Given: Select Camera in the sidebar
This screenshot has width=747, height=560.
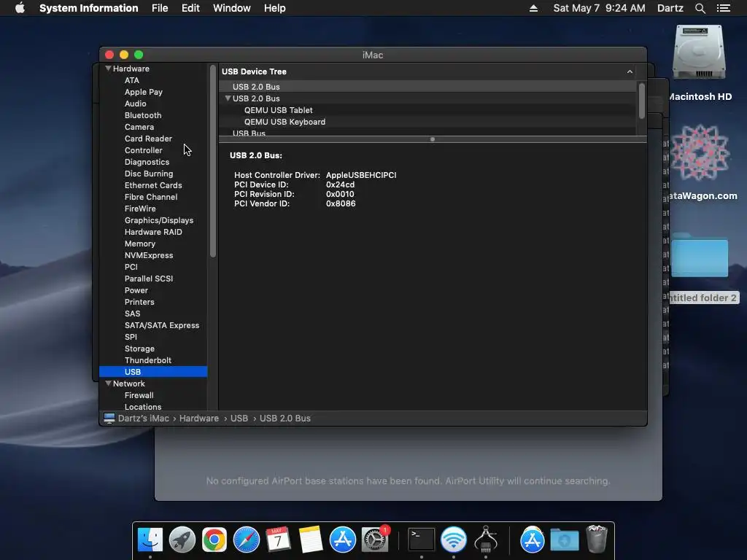Looking at the screenshot, I should point(139,127).
